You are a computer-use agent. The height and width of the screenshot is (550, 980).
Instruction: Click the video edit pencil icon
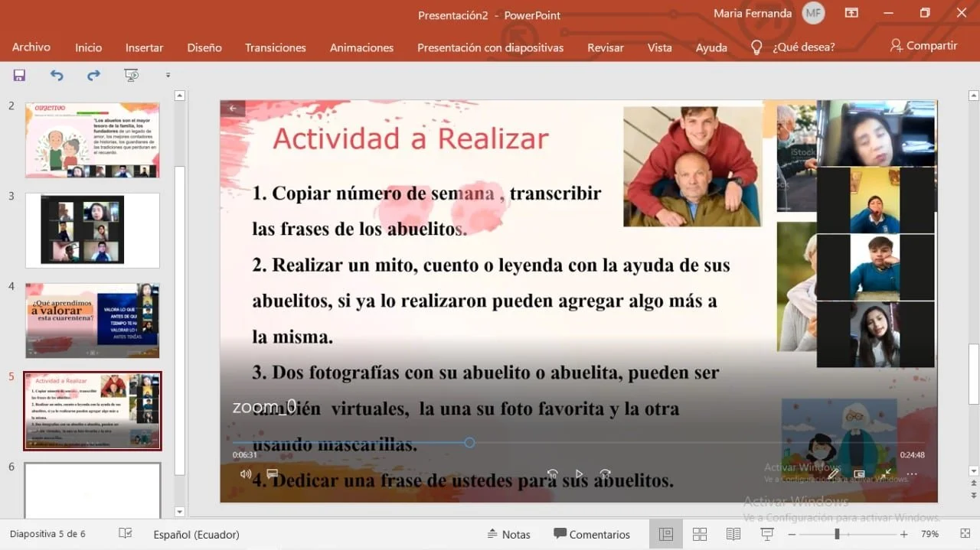click(833, 474)
